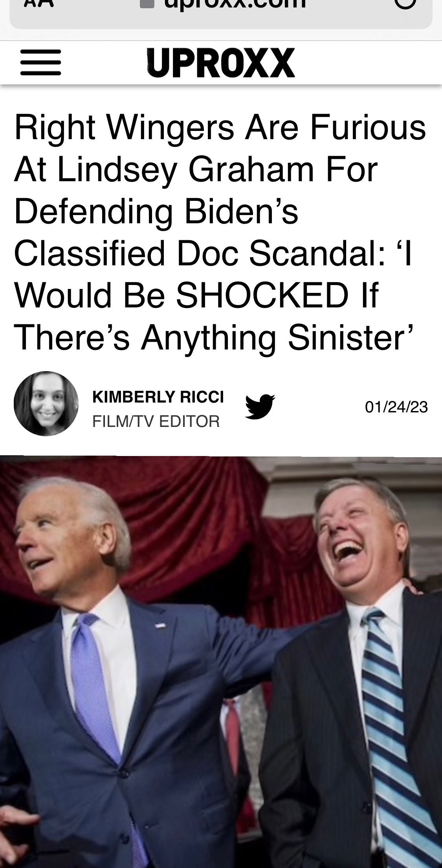Open Kimberly Ricci author page link

point(158,397)
